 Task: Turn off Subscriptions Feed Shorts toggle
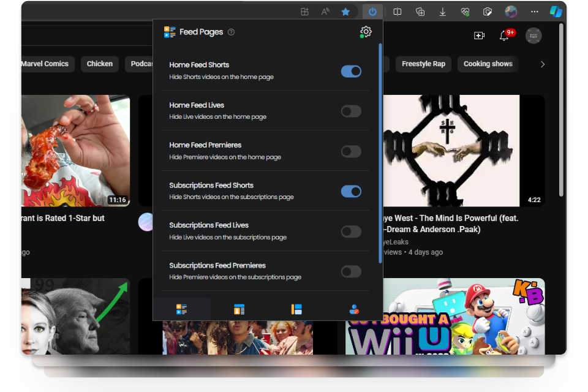coord(351,191)
